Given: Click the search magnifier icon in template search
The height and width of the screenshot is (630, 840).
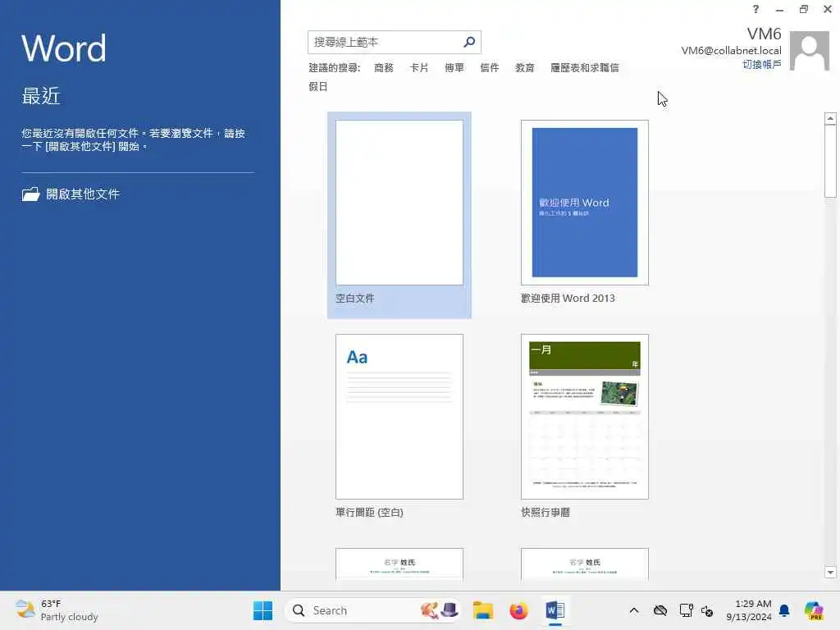Looking at the screenshot, I should [x=469, y=42].
